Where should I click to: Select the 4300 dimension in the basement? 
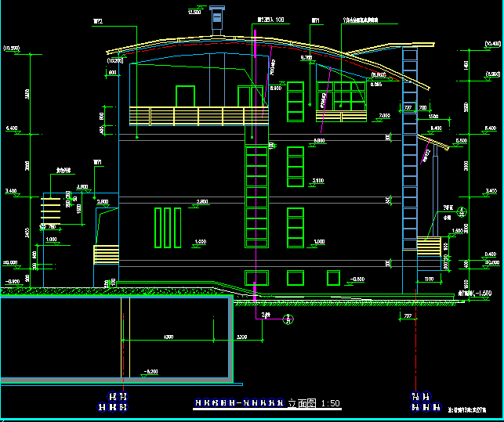tap(168, 337)
